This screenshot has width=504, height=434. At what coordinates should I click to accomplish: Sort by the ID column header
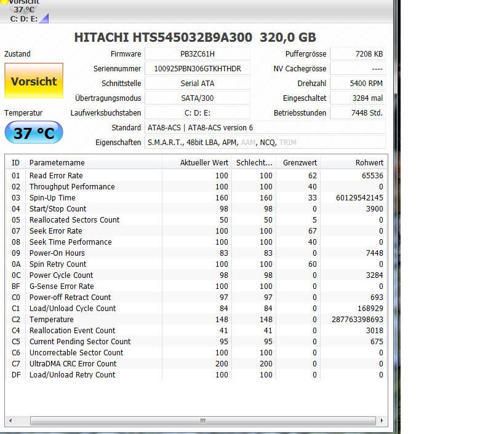click(16, 163)
